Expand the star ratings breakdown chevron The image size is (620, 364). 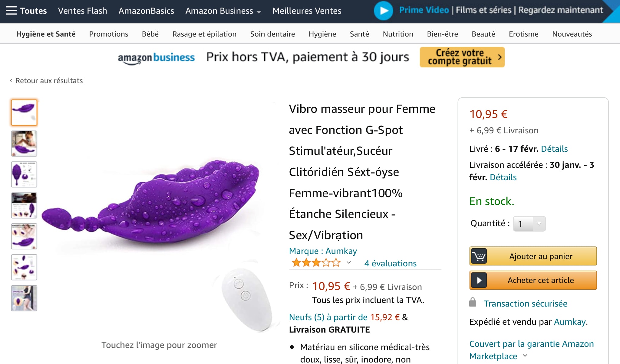[x=349, y=262]
